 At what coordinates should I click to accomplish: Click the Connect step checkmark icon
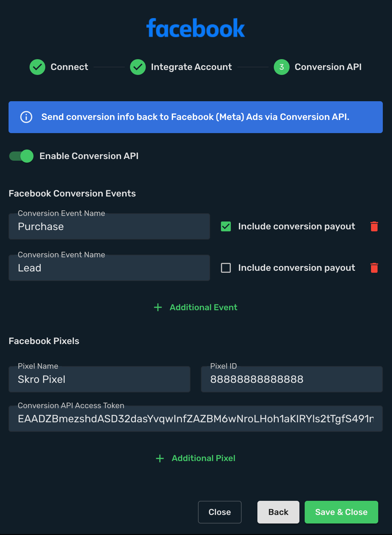coord(37,67)
